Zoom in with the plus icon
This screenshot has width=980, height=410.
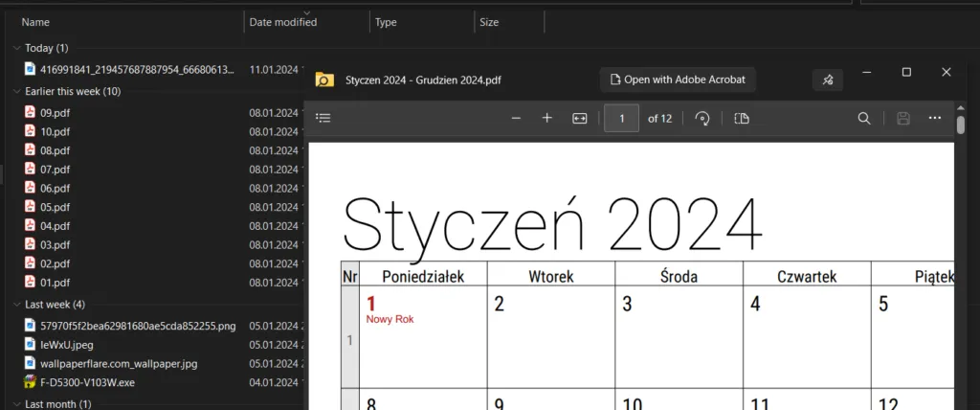click(546, 118)
